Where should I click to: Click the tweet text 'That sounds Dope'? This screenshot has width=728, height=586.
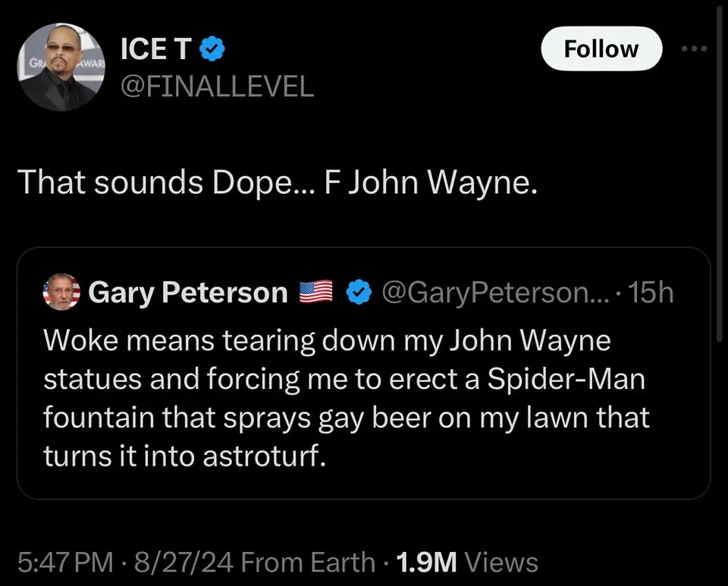pyautogui.click(x=158, y=182)
